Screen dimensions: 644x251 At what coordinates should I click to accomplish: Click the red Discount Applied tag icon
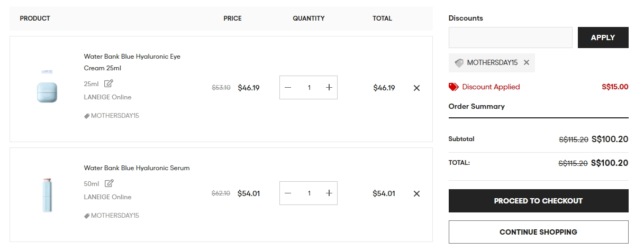[x=453, y=87]
